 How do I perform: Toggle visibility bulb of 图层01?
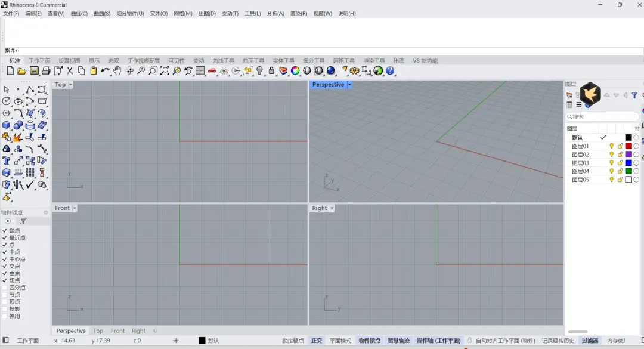click(x=612, y=146)
